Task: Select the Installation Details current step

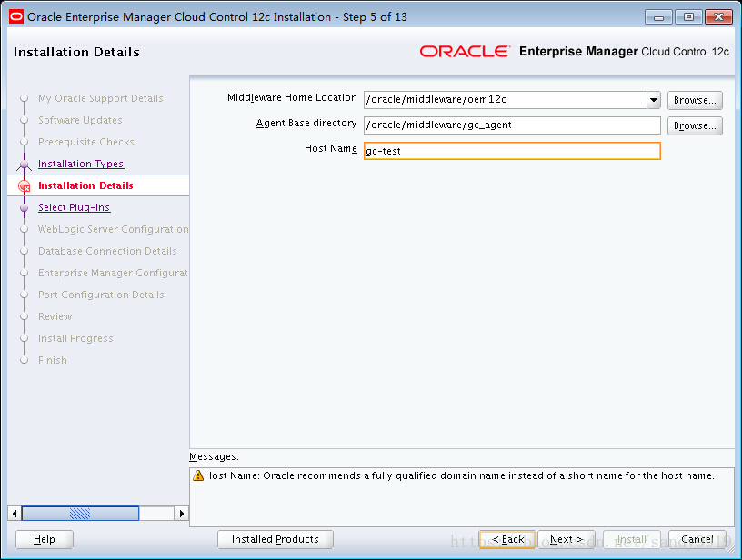Action: pyautogui.click(x=85, y=185)
